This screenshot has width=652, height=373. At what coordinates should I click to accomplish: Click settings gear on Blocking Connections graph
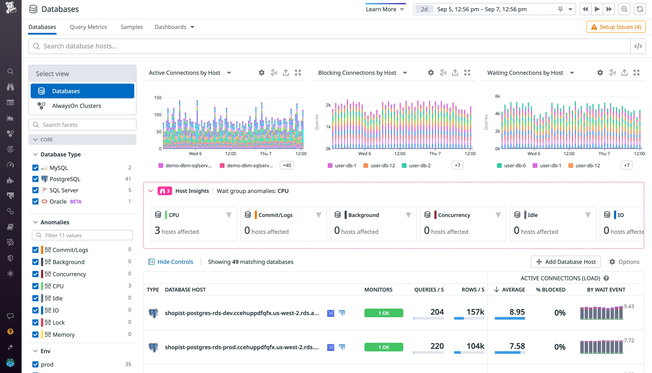[431, 73]
